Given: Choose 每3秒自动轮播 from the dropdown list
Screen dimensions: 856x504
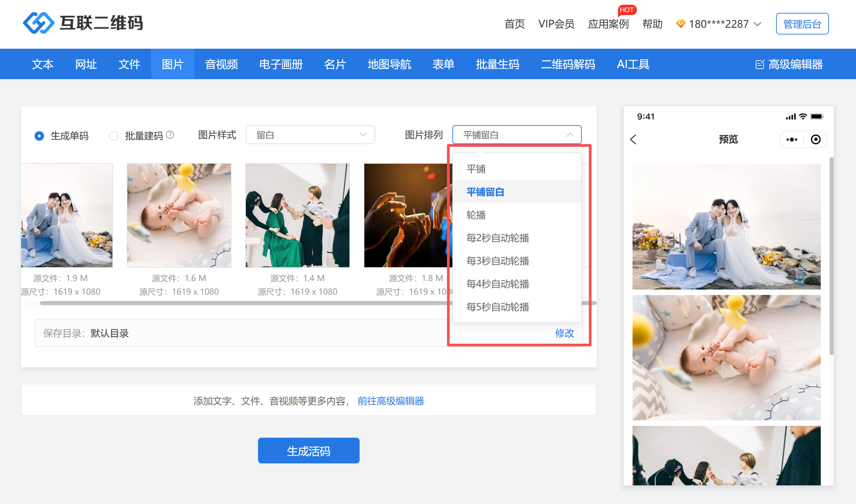Looking at the screenshot, I should pyautogui.click(x=498, y=261).
